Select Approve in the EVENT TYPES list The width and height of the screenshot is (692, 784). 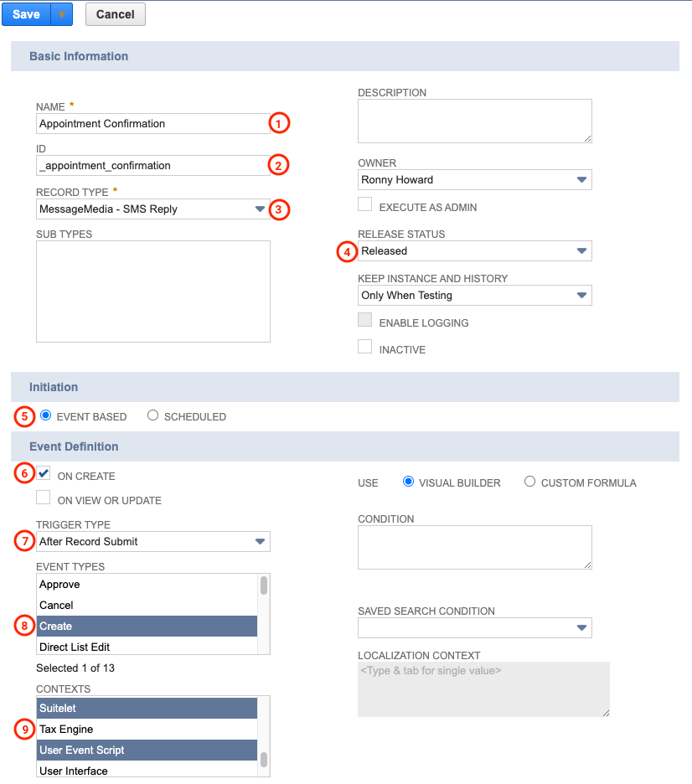pos(147,584)
